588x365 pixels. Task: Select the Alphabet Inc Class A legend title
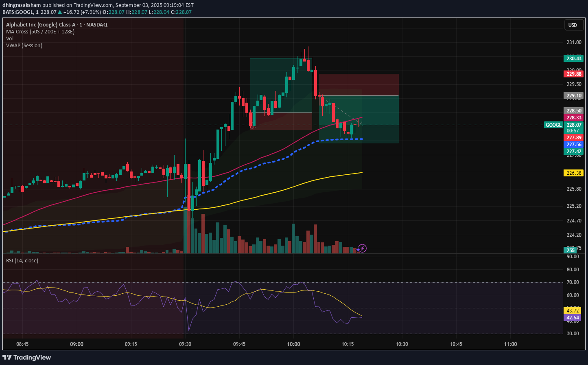(x=57, y=24)
